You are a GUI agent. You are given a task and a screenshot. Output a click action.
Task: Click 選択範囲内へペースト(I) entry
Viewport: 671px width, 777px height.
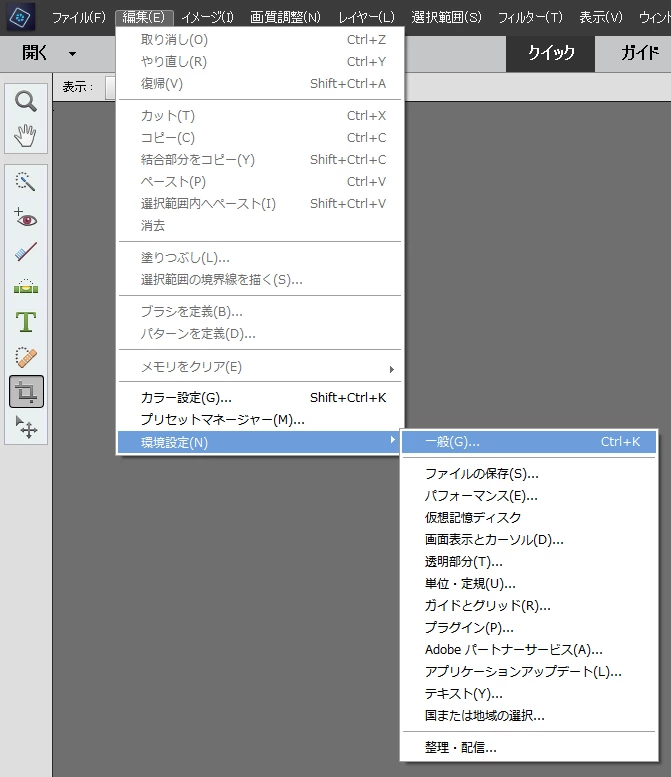pos(260,204)
